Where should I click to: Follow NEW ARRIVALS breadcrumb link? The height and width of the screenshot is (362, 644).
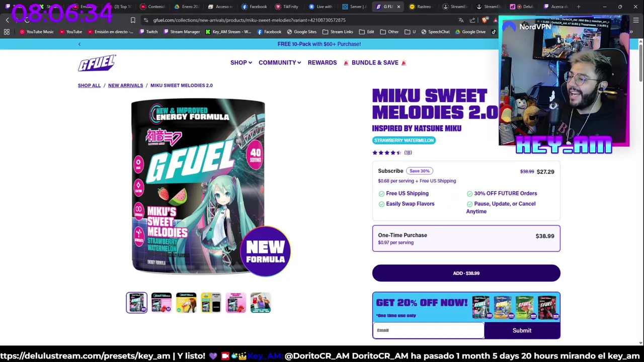tap(125, 85)
